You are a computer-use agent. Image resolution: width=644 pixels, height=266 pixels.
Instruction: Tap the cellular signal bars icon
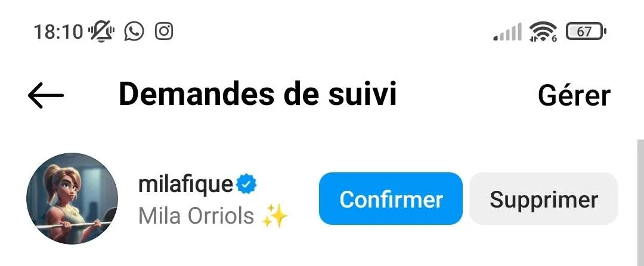click(507, 32)
